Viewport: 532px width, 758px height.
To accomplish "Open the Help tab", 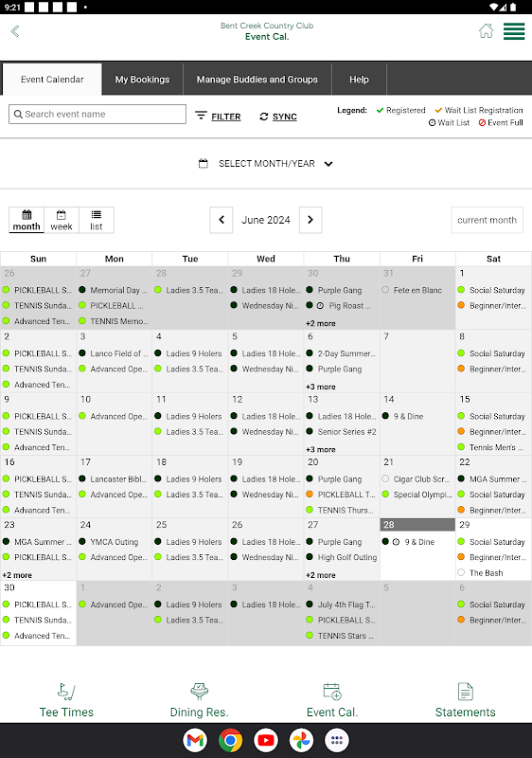I will pyautogui.click(x=359, y=80).
